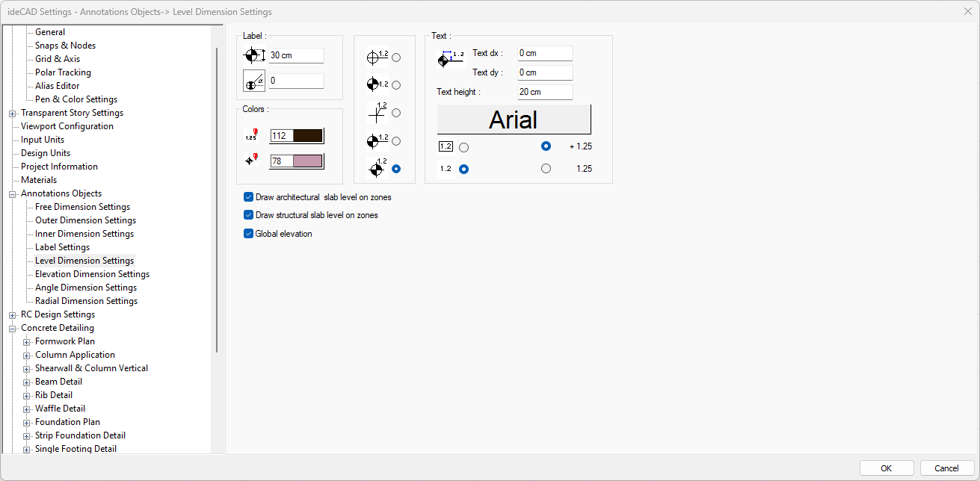Screen dimensions: 980x481
Task: Choose the boxed text radio option
Action: coord(463,147)
